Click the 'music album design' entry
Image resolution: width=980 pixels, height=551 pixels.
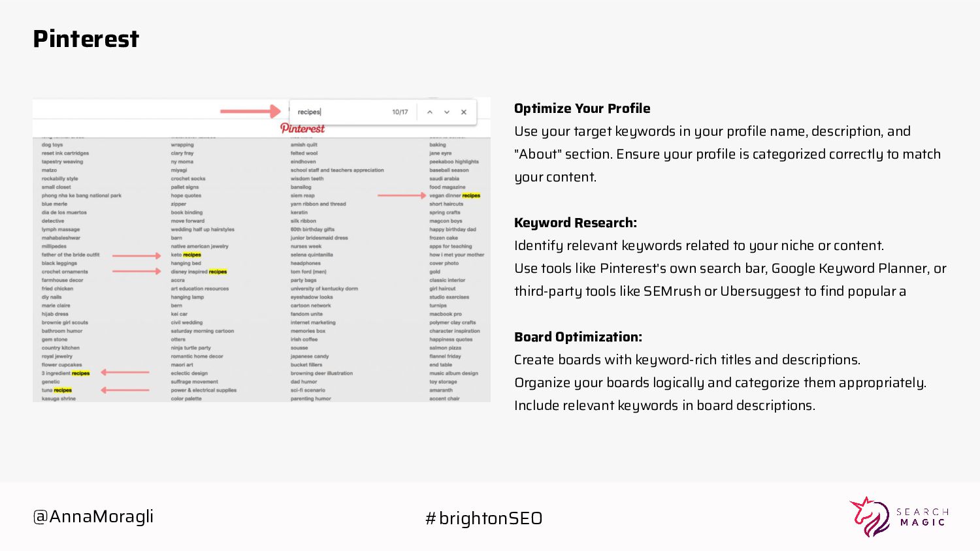(x=453, y=373)
